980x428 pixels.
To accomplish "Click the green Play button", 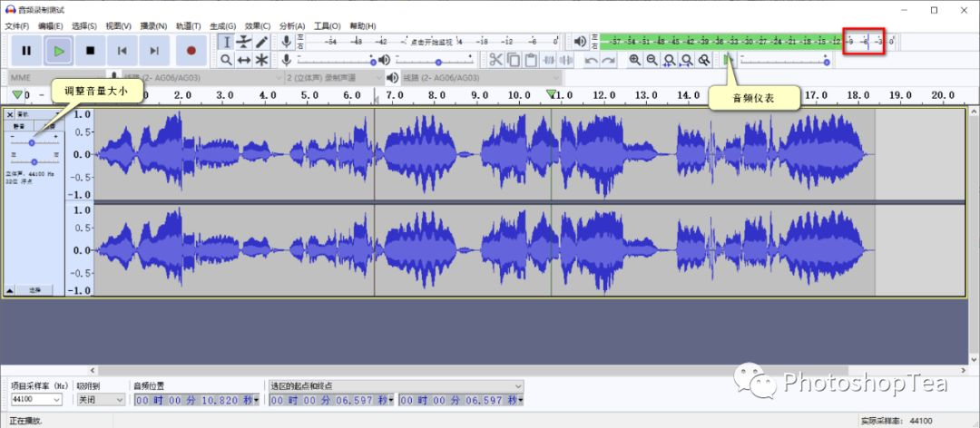I will (x=59, y=52).
